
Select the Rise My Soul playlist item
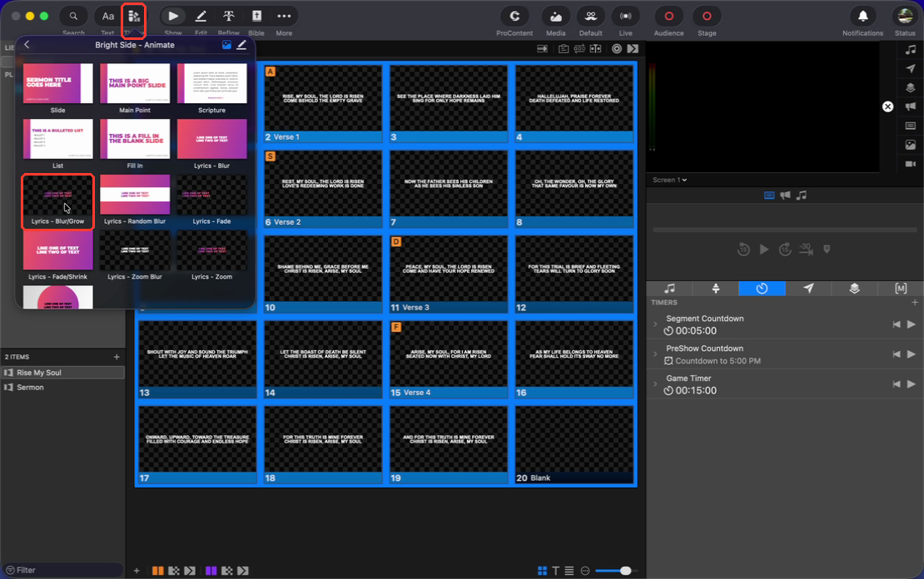pyautogui.click(x=63, y=373)
